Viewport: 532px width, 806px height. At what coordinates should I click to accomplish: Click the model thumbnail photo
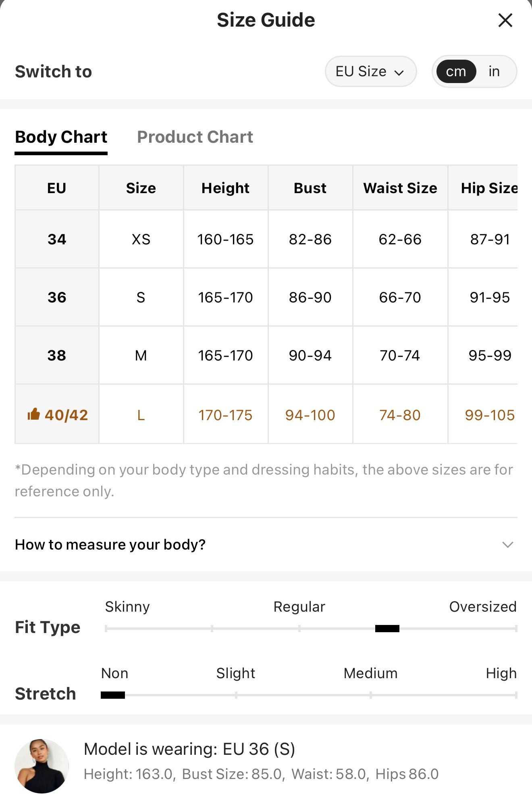click(42, 766)
